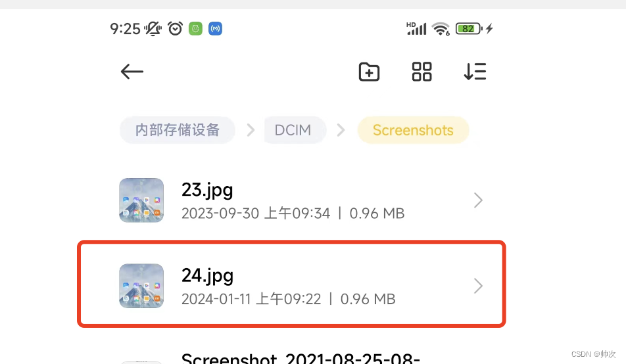Tap the alarm clock status icon
The image size is (626, 364).
[175, 29]
